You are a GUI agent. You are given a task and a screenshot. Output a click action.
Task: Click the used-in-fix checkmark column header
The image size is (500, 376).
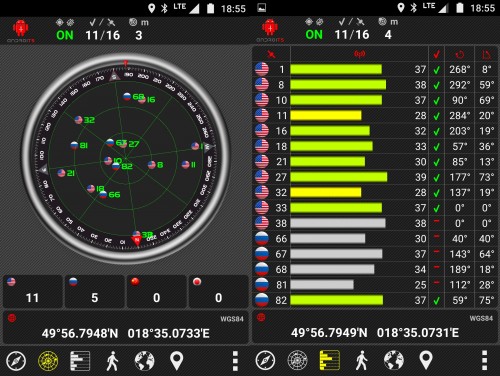coord(436,54)
